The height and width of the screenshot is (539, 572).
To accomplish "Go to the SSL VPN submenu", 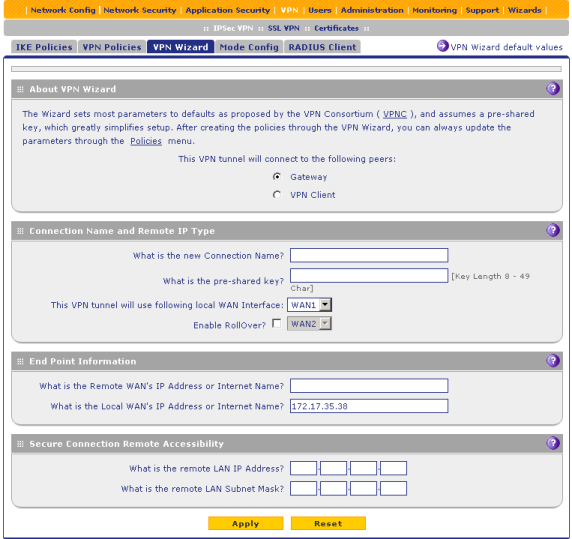I will pos(283,28).
